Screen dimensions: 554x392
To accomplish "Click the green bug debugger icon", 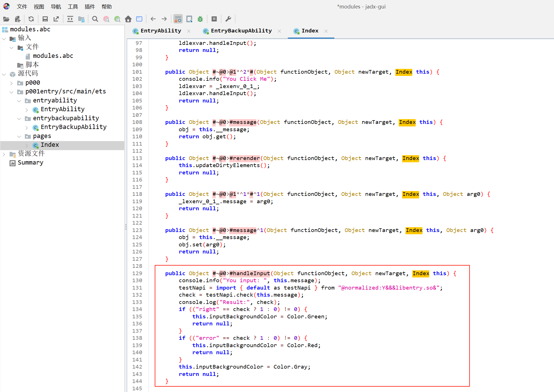I will tap(200, 19).
